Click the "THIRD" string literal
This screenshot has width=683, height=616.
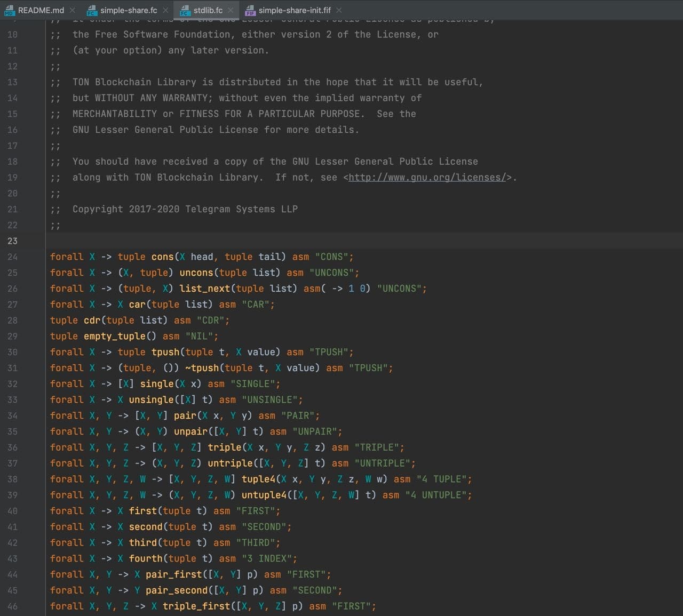click(x=255, y=543)
